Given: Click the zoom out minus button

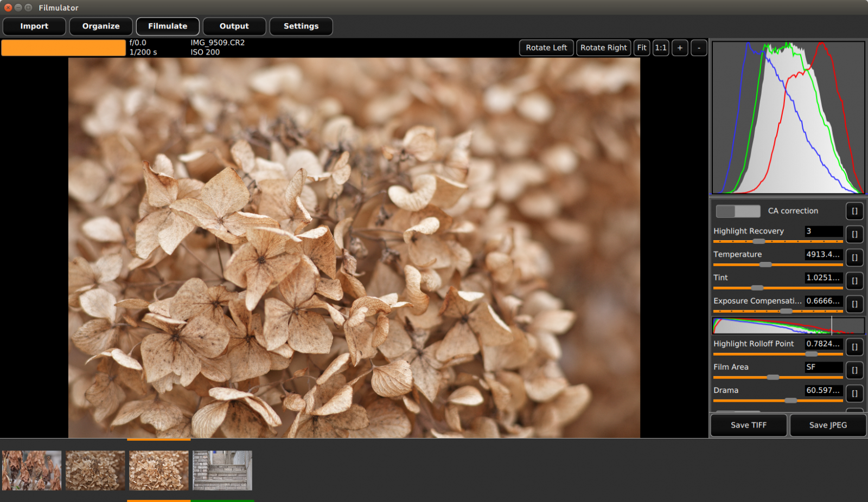Looking at the screenshot, I should click(x=699, y=48).
